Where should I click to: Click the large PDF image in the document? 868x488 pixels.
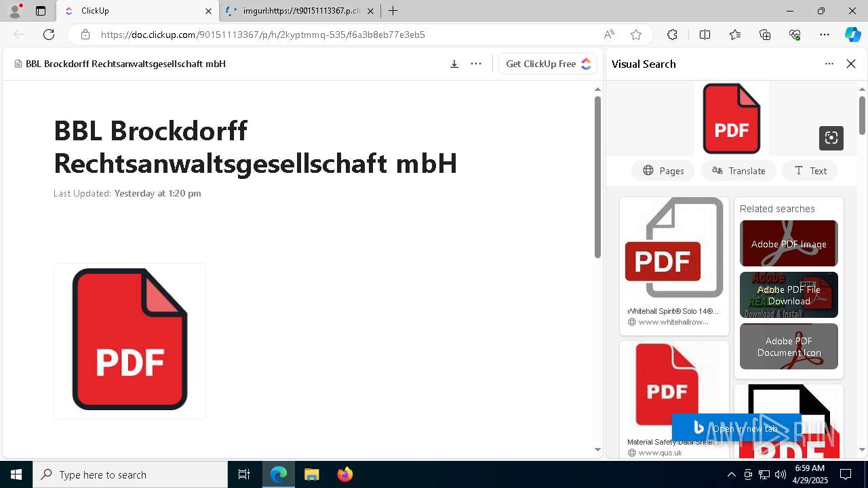pyautogui.click(x=130, y=340)
